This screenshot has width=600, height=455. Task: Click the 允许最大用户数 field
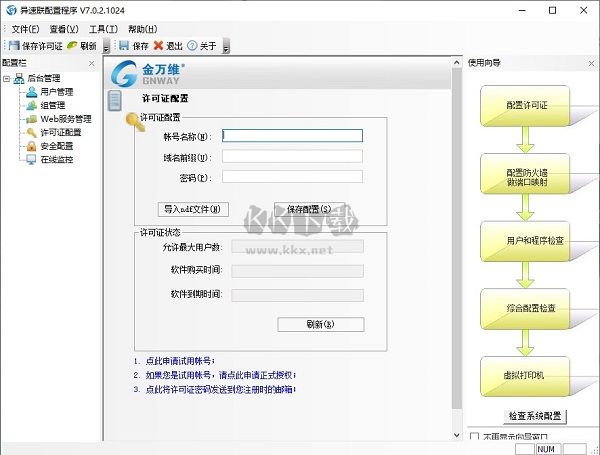tap(297, 247)
